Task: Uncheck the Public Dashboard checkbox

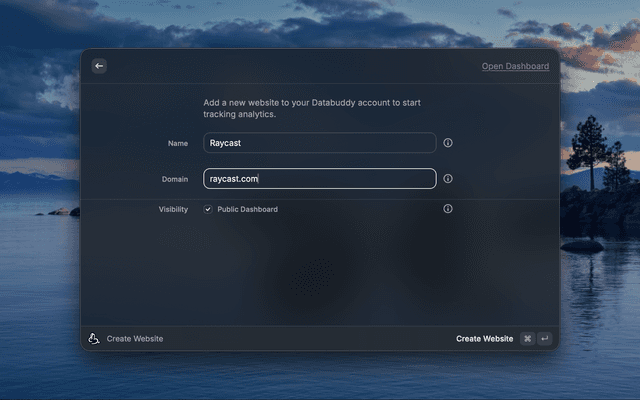Action: click(208, 209)
